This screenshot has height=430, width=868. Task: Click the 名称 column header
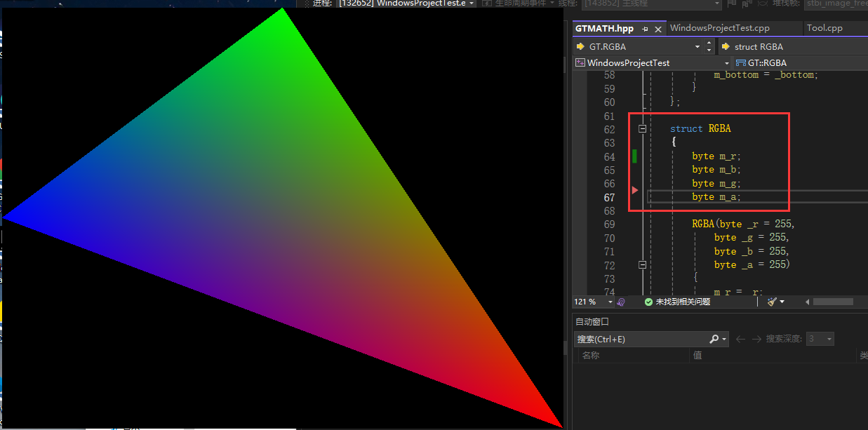[x=591, y=356]
